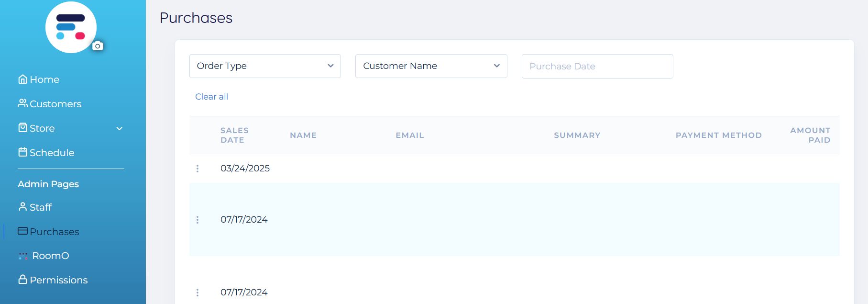This screenshot has height=304, width=868.
Task: Click the Home house icon
Action: (22, 79)
